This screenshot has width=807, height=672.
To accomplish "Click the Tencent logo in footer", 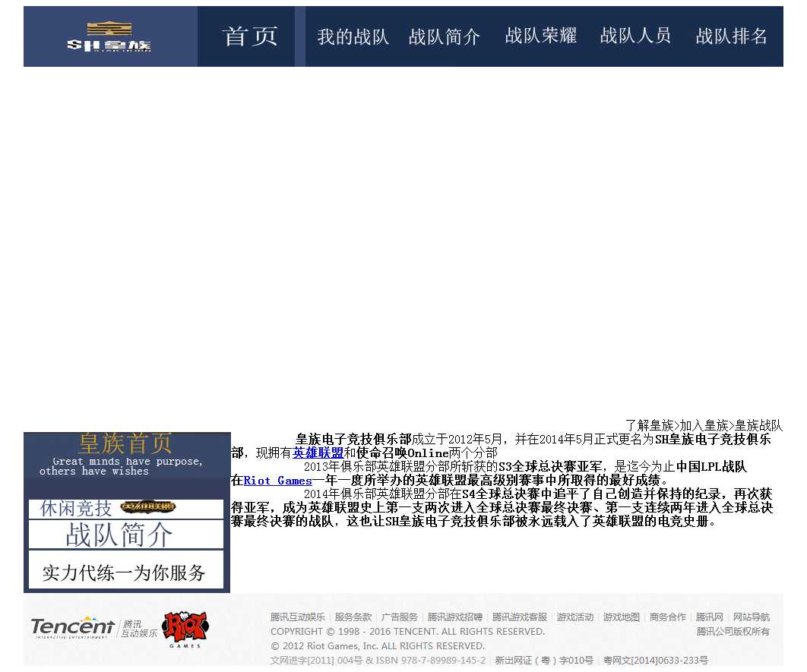I will point(72,627).
